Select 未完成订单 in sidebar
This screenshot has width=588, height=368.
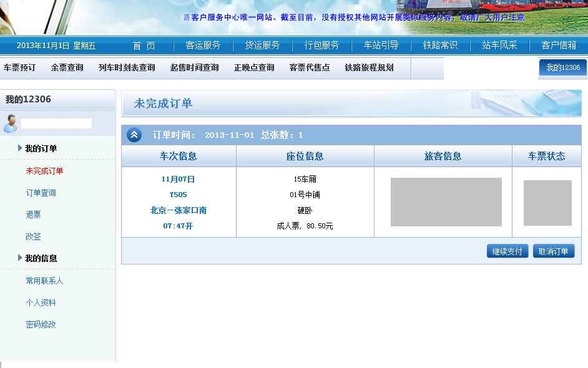coord(44,171)
